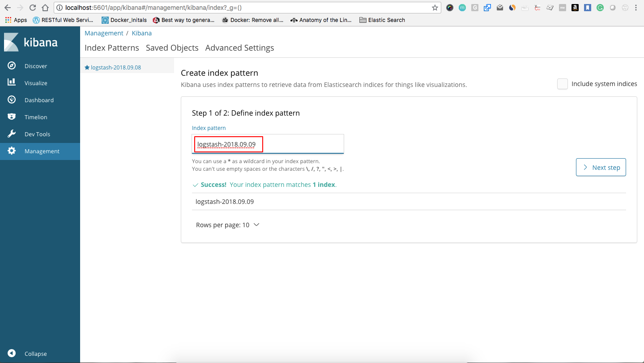Switch to Index Patterns tab
This screenshot has width=644, height=363.
pyautogui.click(x=112, y=48)
